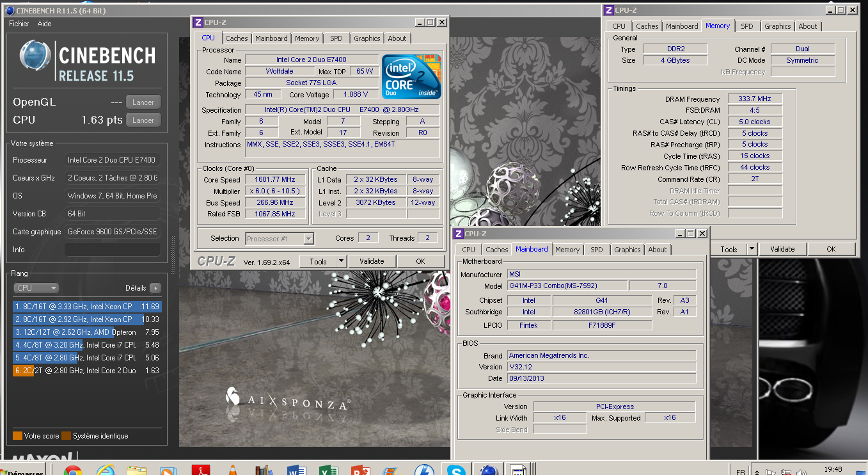Click the brown Système identique legend swatch

66,436
